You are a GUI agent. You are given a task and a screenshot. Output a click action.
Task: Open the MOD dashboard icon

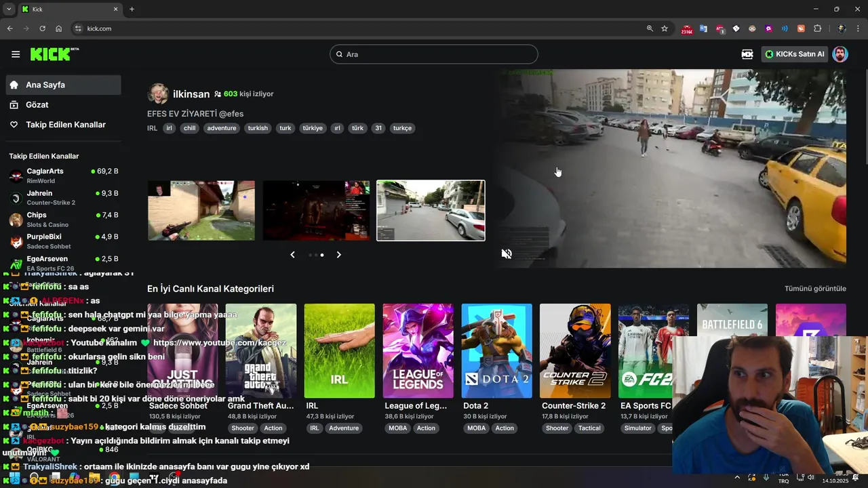click(x=747, y=54)
